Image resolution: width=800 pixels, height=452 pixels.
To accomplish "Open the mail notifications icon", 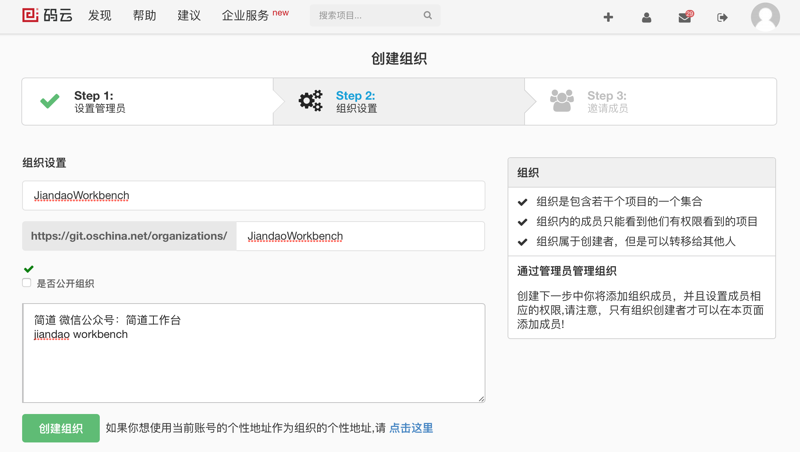I will [x=685, y=17].
